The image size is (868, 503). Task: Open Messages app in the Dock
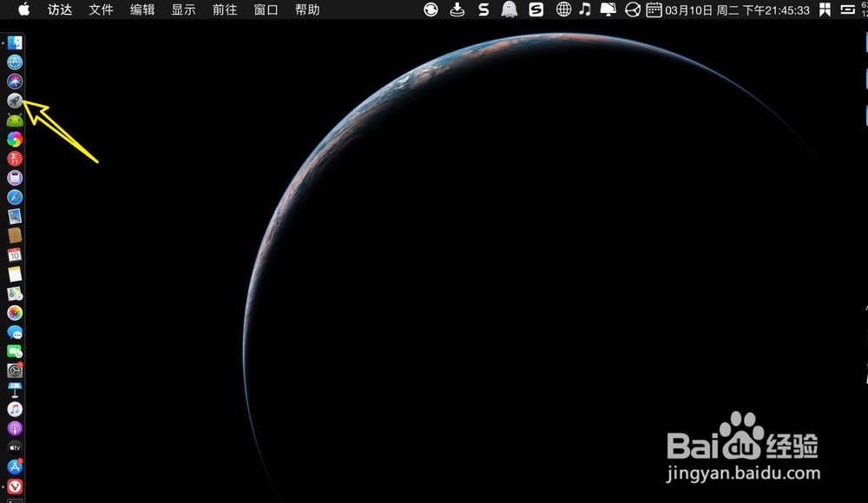pyautogui.click(x=15, y=332)
